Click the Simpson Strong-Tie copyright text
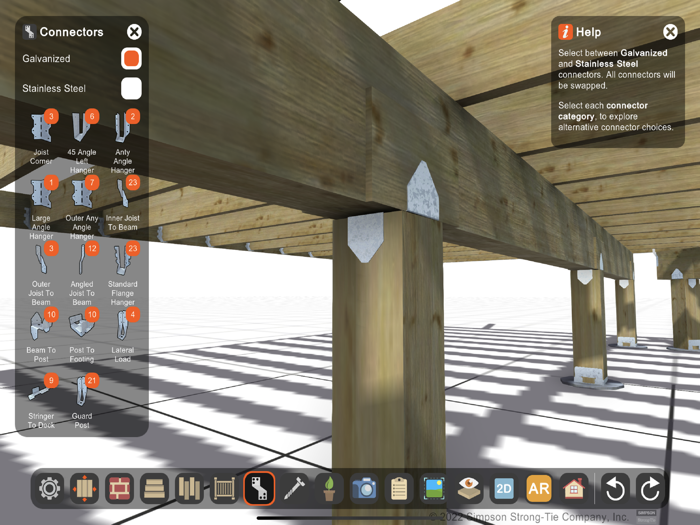 pyautogui.click(x=529, y=517)
